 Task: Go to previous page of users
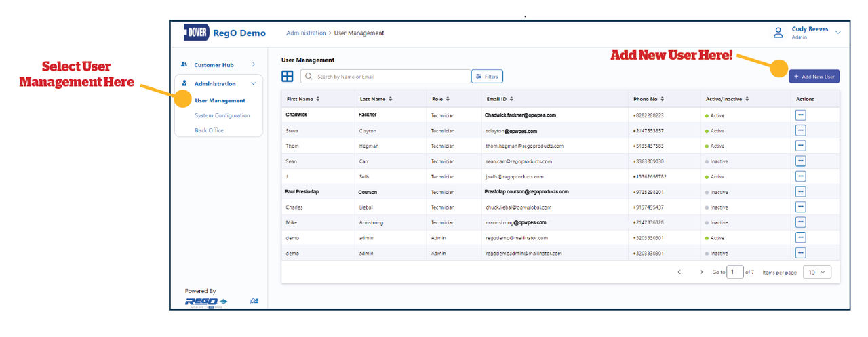click(679, 272)
